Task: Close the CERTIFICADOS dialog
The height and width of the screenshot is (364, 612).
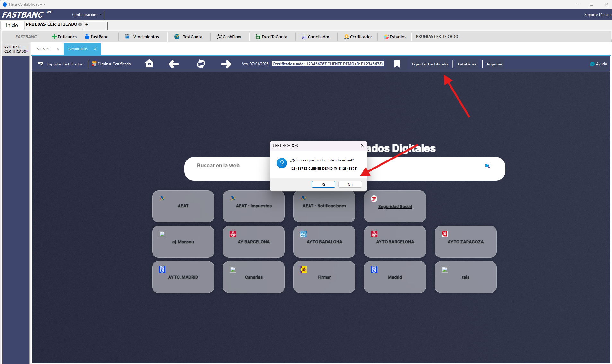Action: [x=362, y=145]
